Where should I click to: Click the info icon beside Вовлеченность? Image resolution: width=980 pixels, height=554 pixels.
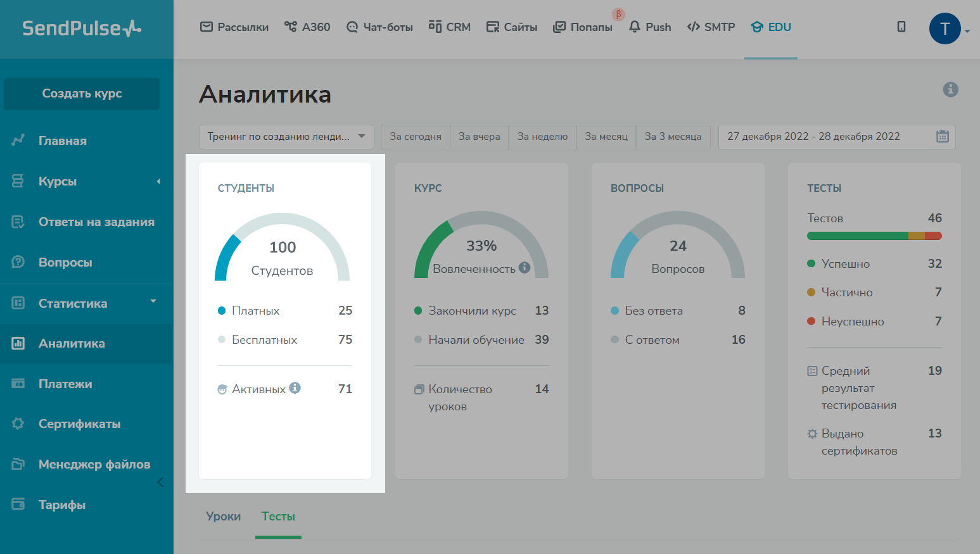524,268
